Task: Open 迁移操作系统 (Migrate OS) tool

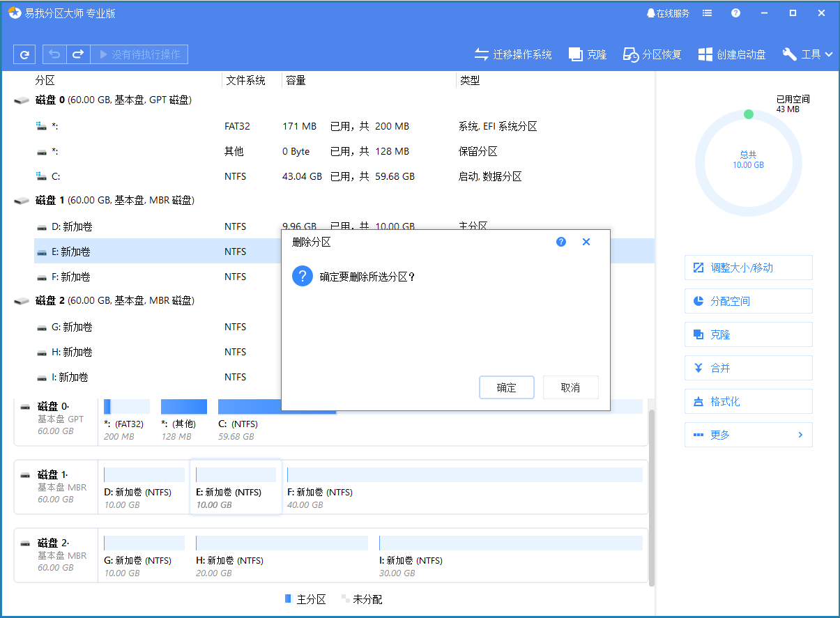Action: pyautogui.click(x=513, y=54)
